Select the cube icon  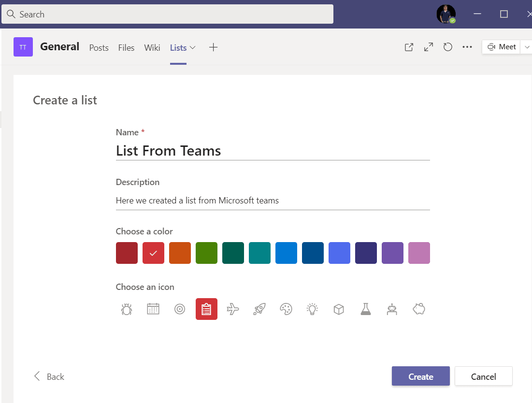click(x=339, y=309)
